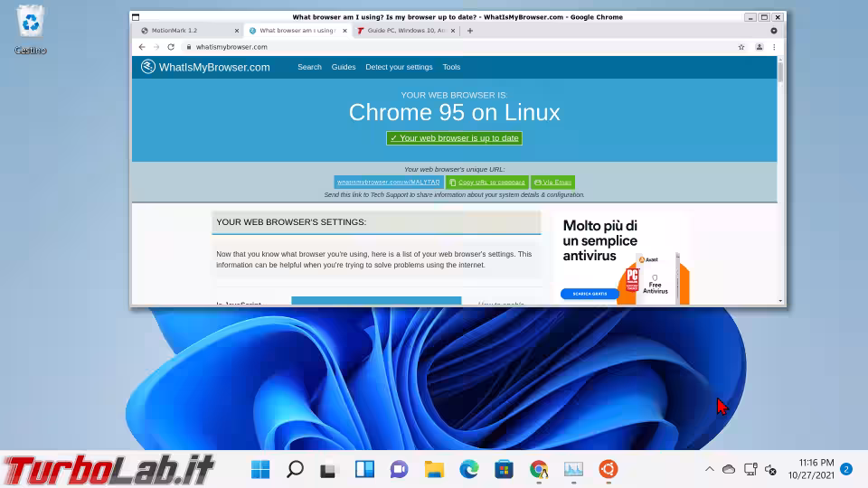The height and width of the screenshot is (488, 868).
Task: Click the address bar URL field
Action: tap(459, 47)
